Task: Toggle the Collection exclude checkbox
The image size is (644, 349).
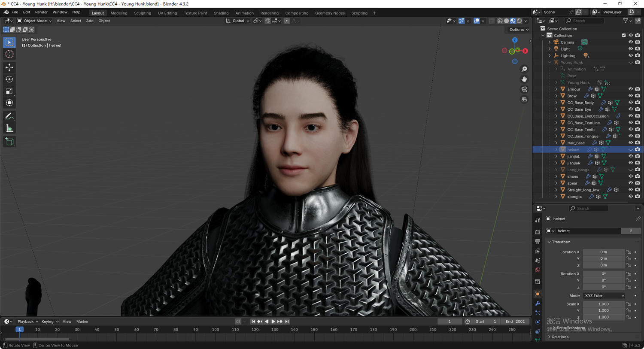Action: 624,36
